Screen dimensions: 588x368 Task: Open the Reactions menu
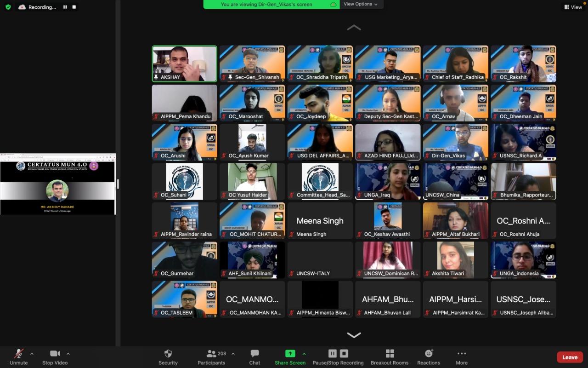tap(429, 354)
